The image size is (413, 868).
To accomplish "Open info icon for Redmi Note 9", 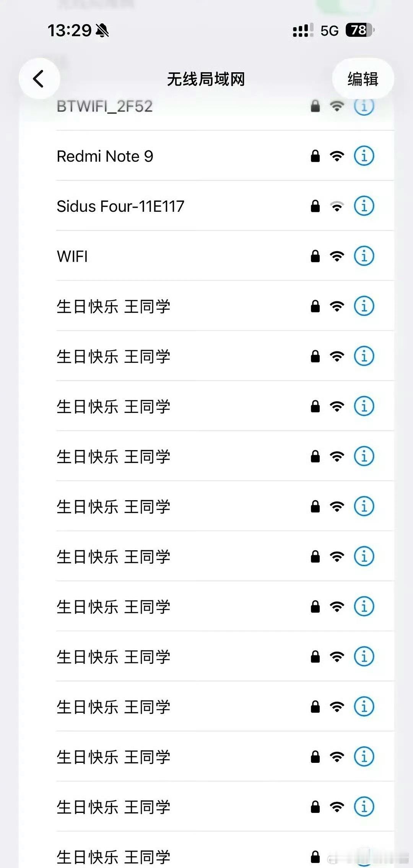I will pos(364,156).
